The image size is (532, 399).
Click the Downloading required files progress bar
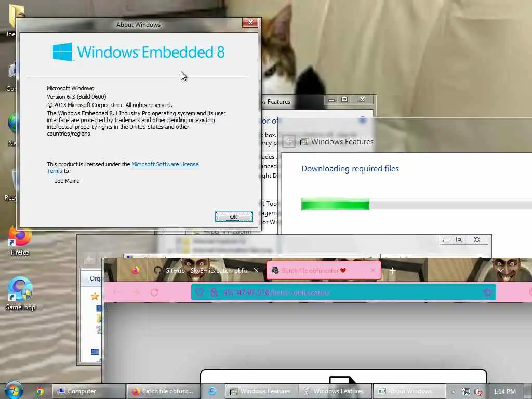click(416, 205)
